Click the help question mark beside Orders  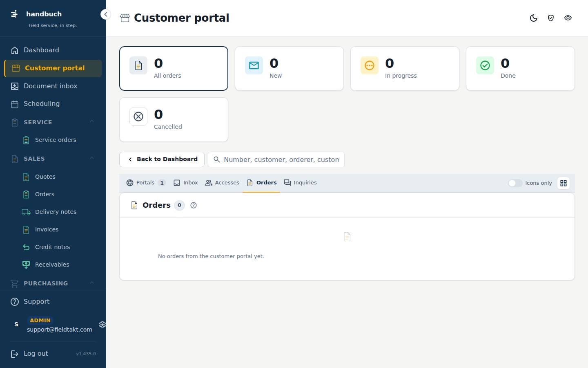tap(194, 205)
